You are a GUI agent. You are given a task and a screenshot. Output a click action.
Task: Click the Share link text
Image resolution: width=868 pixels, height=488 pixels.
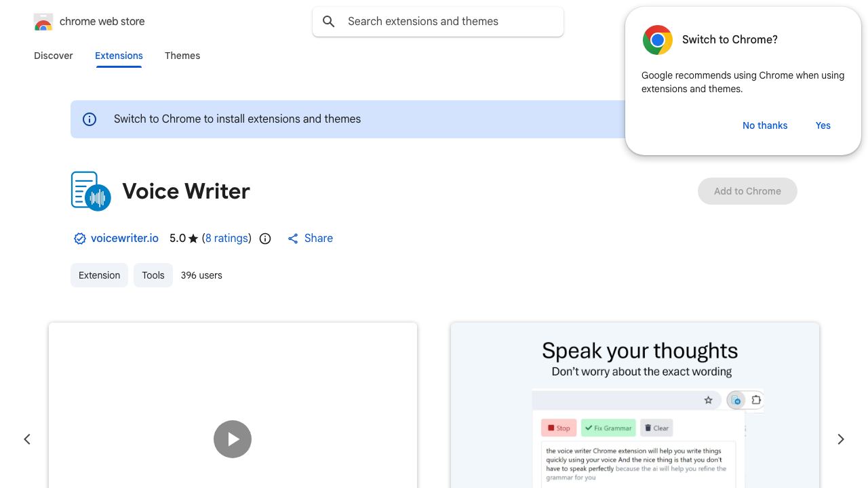click(x=319, y=239)
